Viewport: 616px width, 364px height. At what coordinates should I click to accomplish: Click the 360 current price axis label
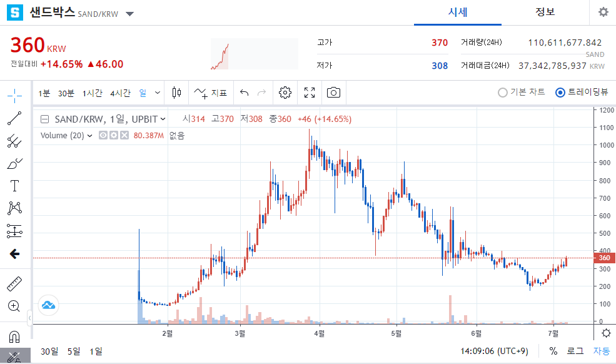point(604,258)
